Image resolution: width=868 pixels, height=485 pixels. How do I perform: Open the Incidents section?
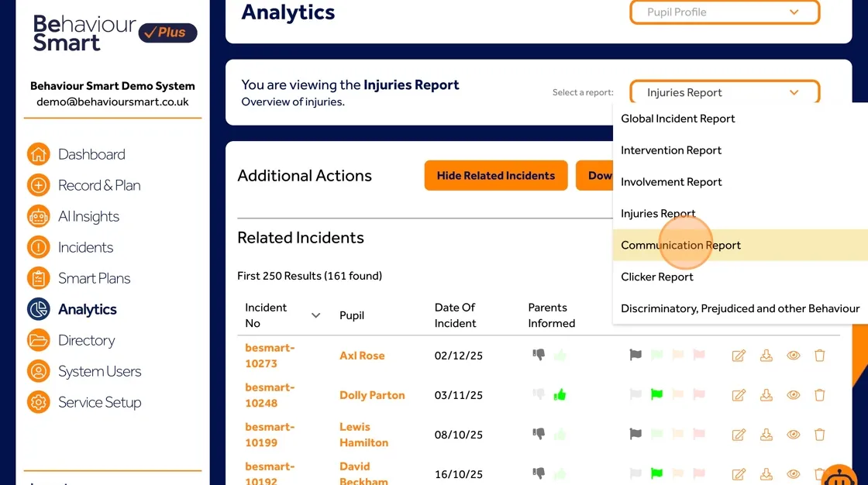(x=85, y=247)
